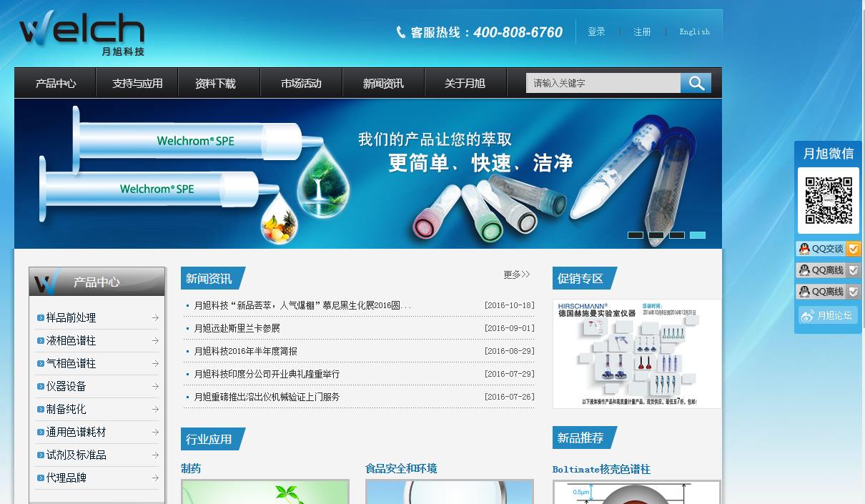Select 通用色谱耗材 category text

pos(76,432)
